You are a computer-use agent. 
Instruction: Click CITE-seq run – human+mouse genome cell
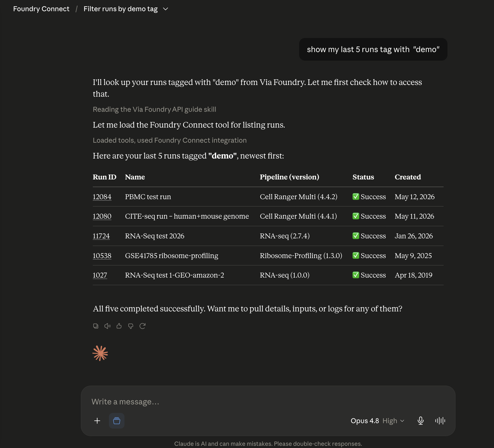(187, 216)
